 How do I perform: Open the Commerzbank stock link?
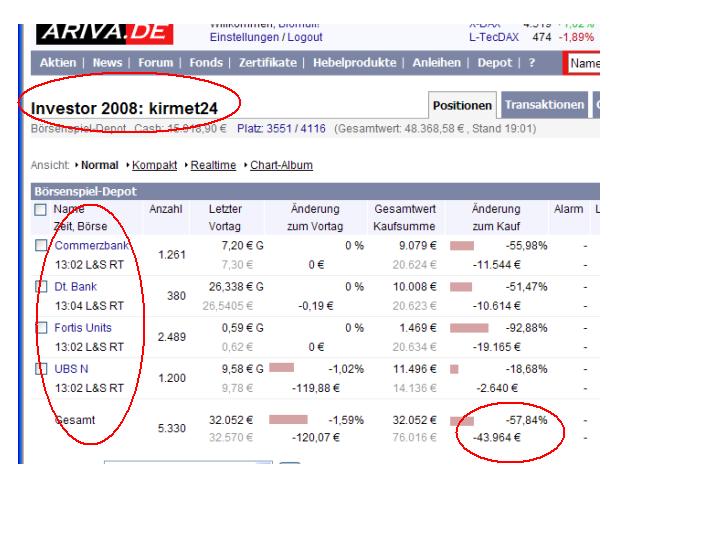[91, 246]
